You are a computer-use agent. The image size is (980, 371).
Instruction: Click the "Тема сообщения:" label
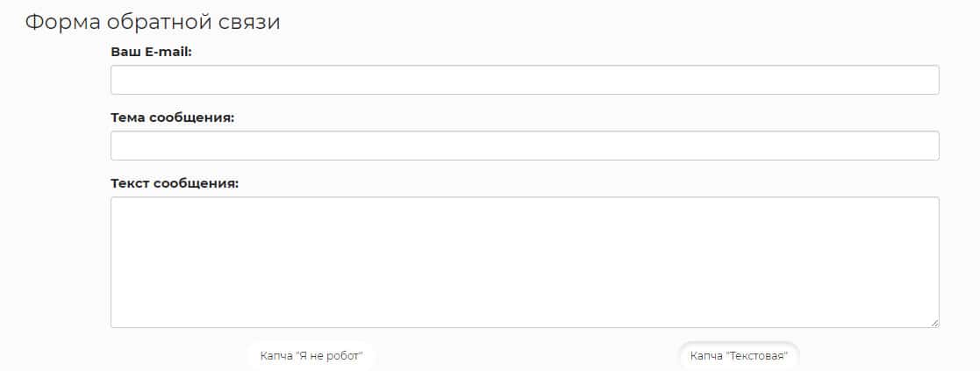click(x=172, y=118)
